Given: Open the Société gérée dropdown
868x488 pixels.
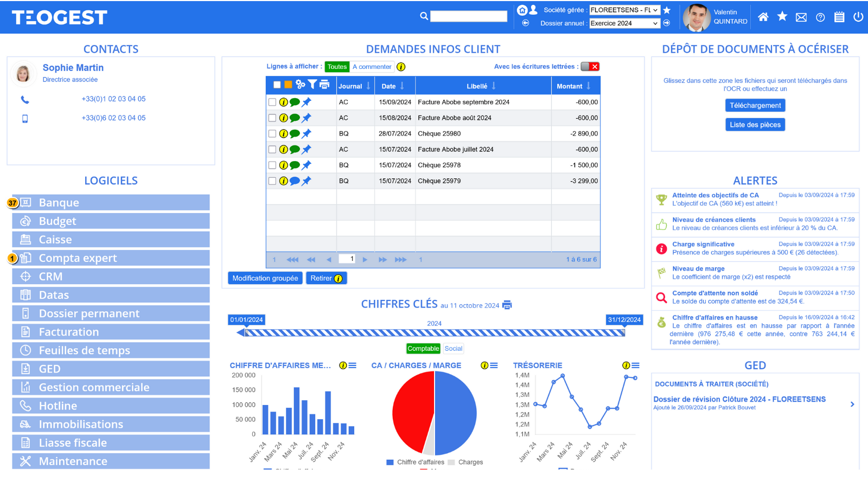Looking at the screenshot, I should (x=624, y=10).
